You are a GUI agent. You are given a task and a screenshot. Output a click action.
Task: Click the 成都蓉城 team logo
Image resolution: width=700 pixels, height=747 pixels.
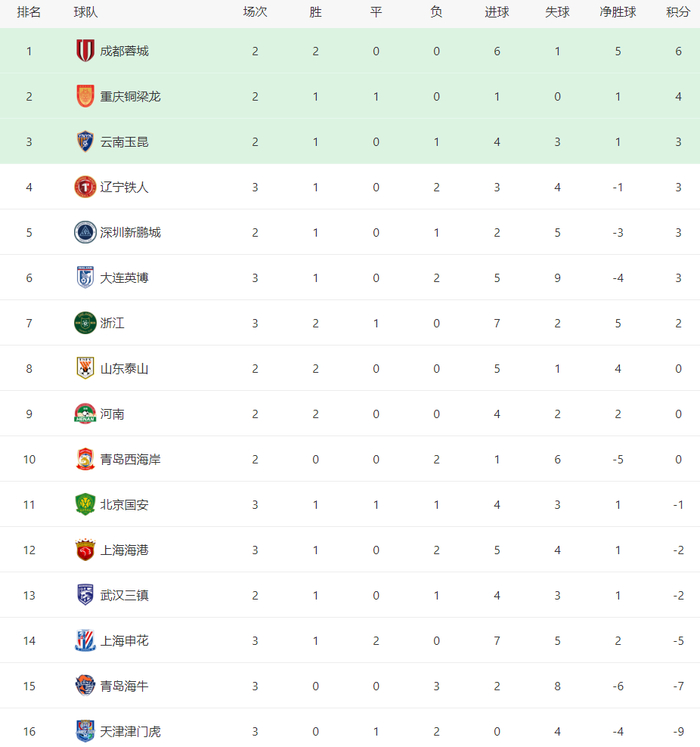(x=85, y=51)
